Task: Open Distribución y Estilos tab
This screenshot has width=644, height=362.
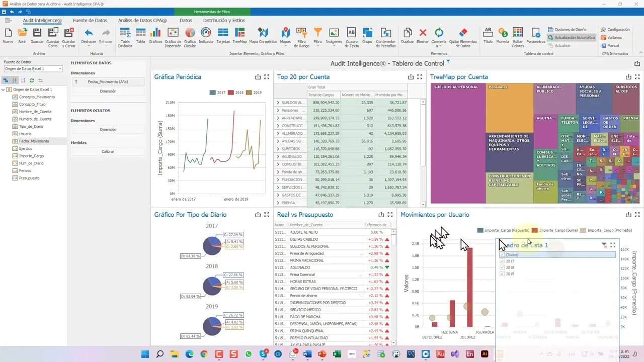Action: (x=224, y=21)
